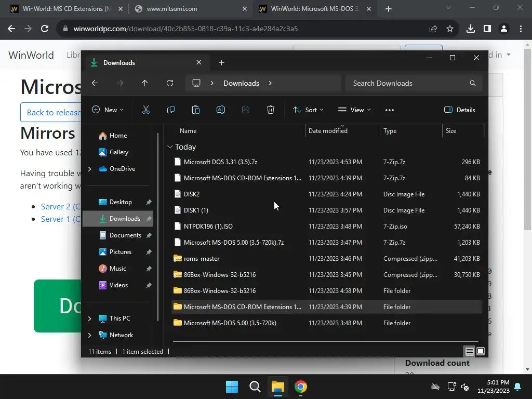Open Music in quick access
532x399 pixels.
pos(118,269)
